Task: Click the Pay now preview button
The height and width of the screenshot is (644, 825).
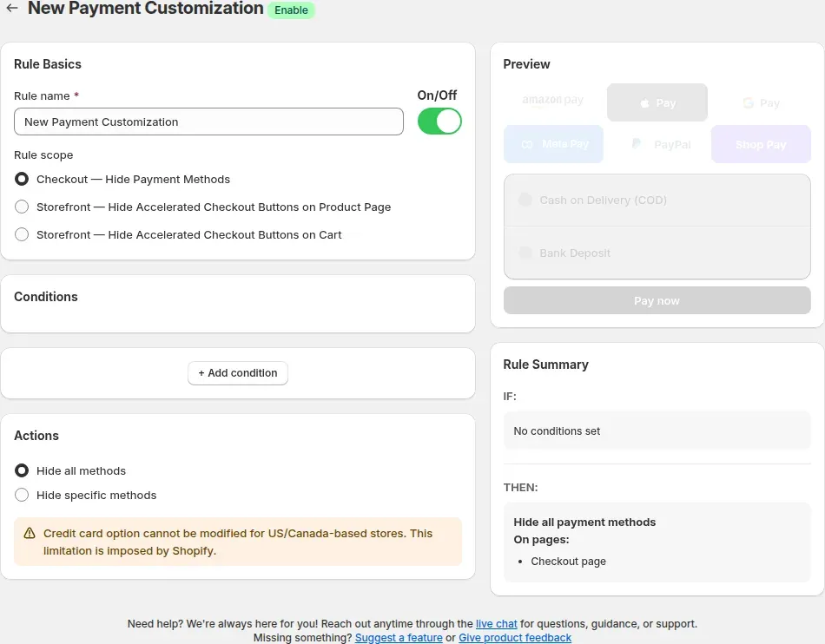Action: coord(657,300)
